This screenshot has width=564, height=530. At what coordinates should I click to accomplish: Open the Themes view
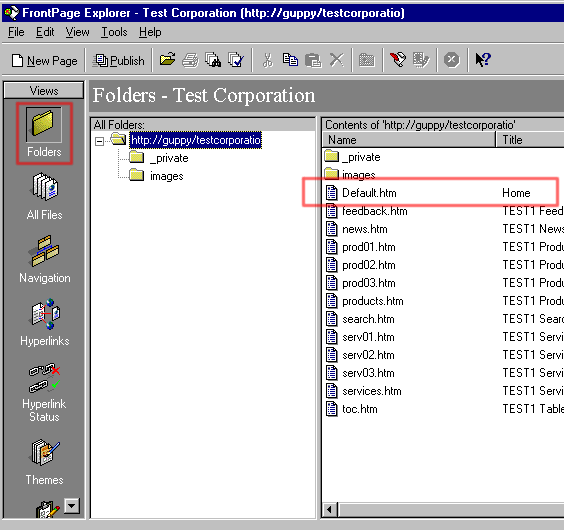pos(44,462)
